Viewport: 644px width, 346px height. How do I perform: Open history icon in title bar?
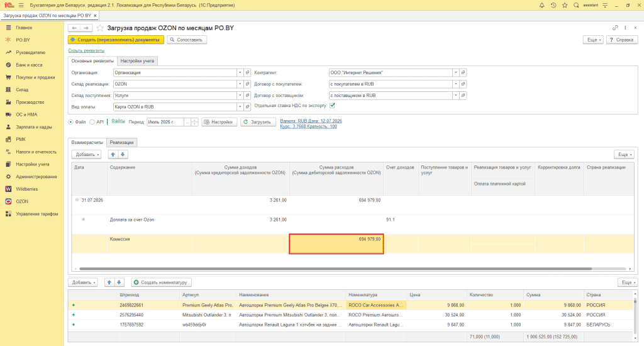pyautogui.click(x=553, y=5)
